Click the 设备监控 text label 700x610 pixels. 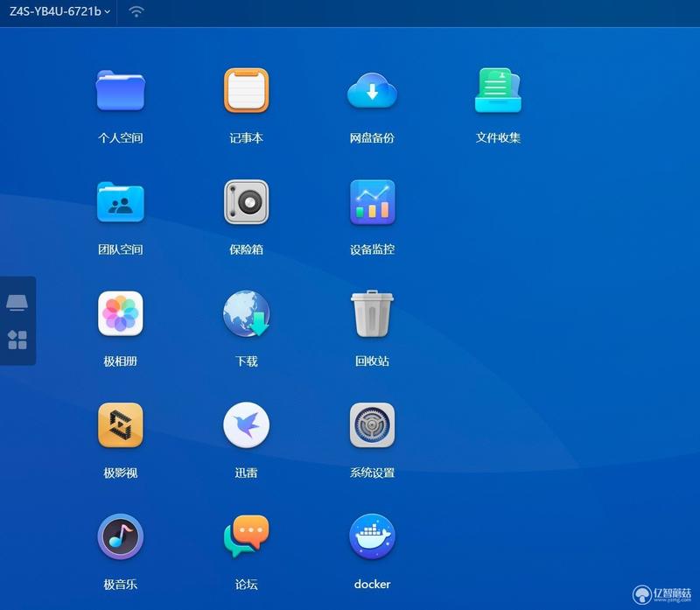pyautogui.click(x=373, y=249)
